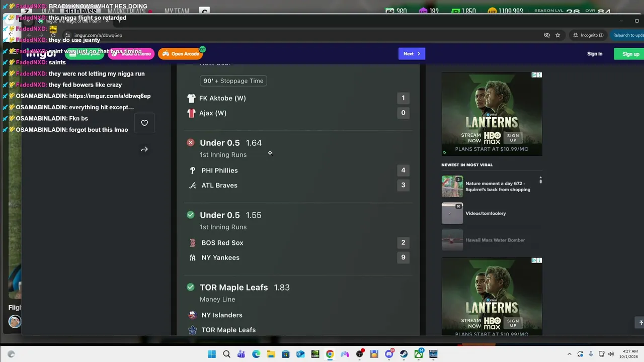Click the "90' + Stoppage Time" label

point(233,81)
